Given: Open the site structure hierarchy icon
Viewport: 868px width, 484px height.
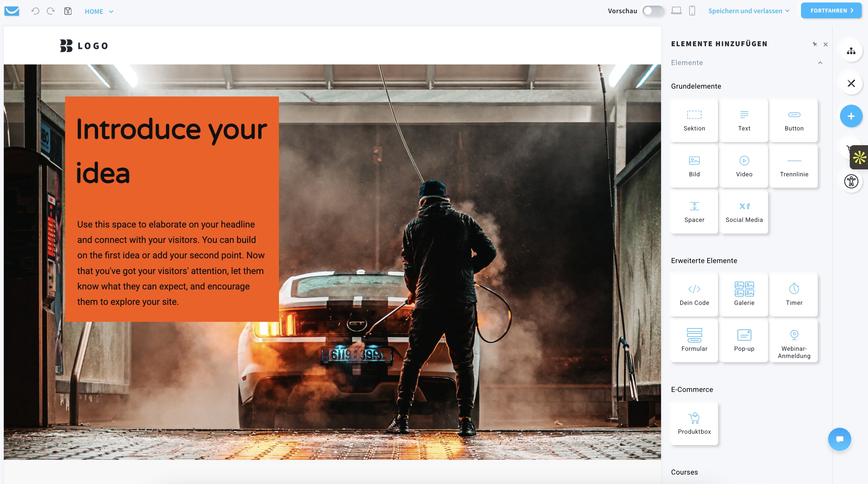Looking at the screenshot, I should tap(851, 51).
